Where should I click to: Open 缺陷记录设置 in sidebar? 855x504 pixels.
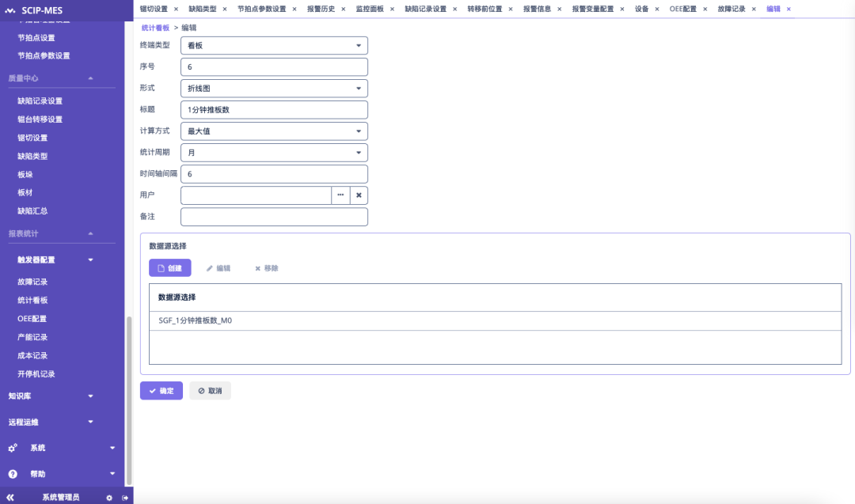pos(40,100)
